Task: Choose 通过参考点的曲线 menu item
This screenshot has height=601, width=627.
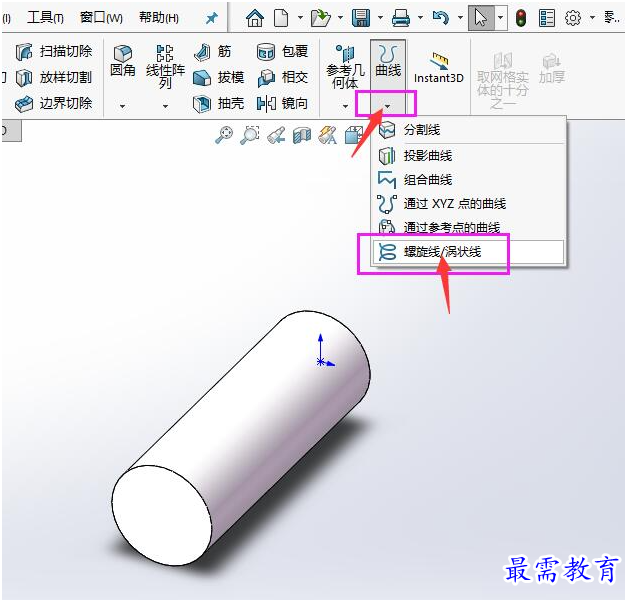Action: coord(468,227)
